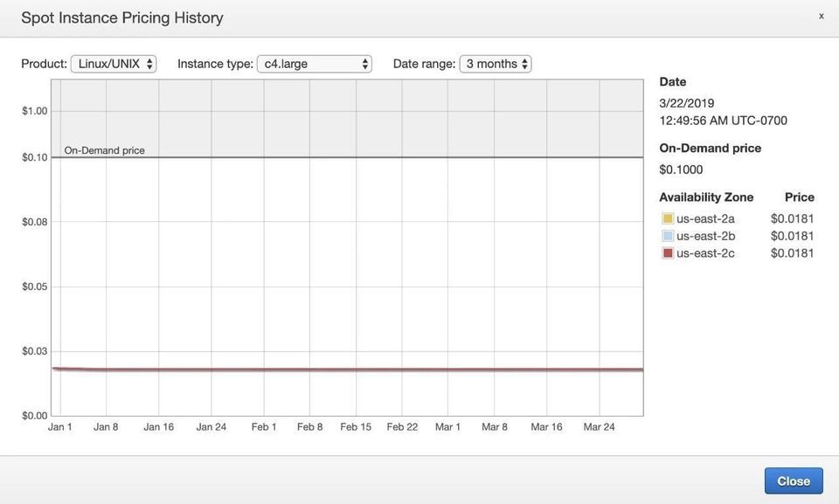
Task: Toggle the us-east-2a yellow legend swatch
Action: pos(668,218)
